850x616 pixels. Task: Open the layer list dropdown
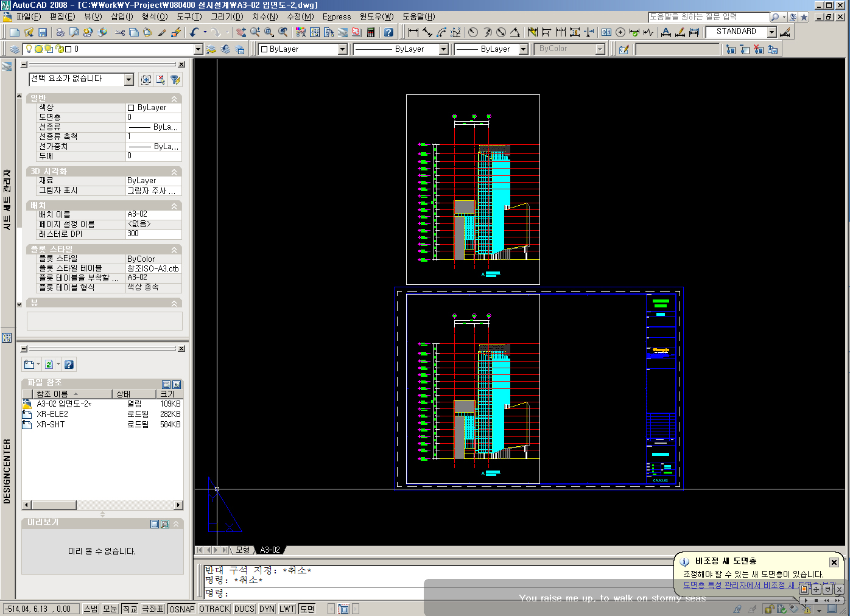pyautogui.click(x=198, y=49)
